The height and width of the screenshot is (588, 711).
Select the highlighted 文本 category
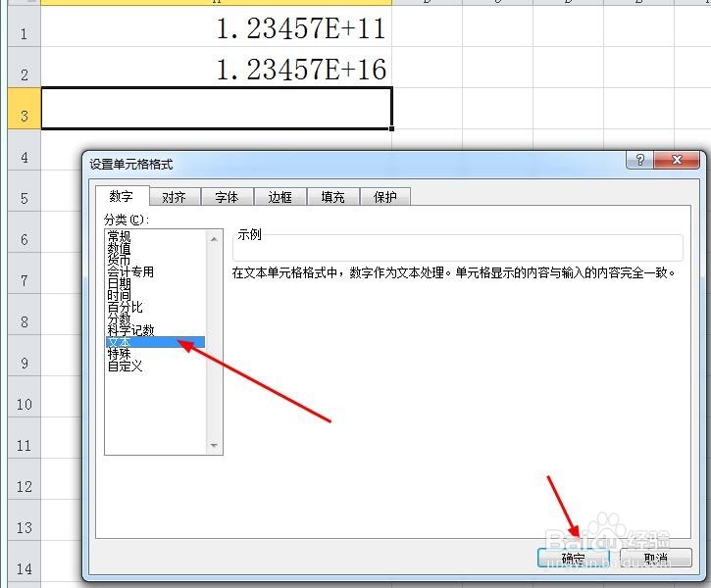pyautogui.click(x=155, y=342)
